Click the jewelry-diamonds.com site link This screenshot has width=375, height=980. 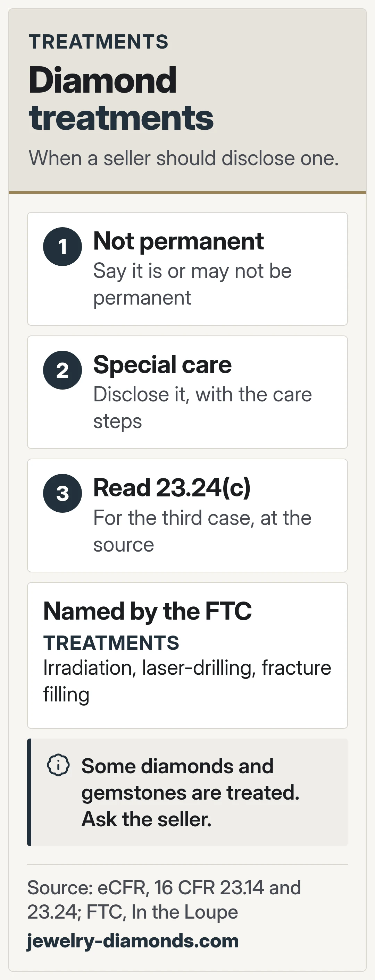click(133, 940)
